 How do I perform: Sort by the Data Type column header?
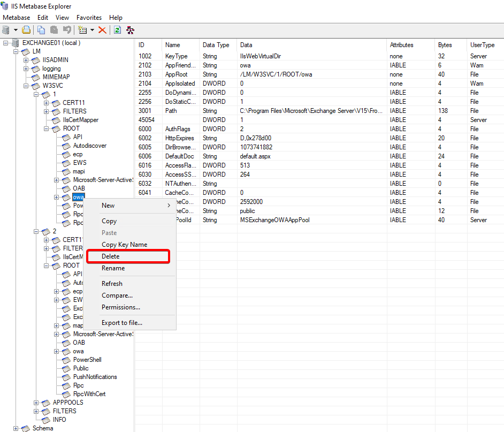point(216,45)
